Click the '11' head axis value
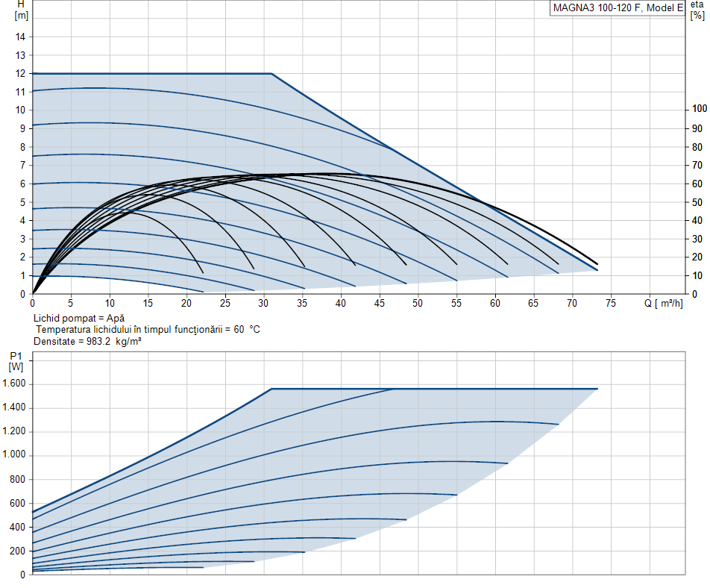The width and height of the screenshot is (710, 588). (x=20, y=92)
